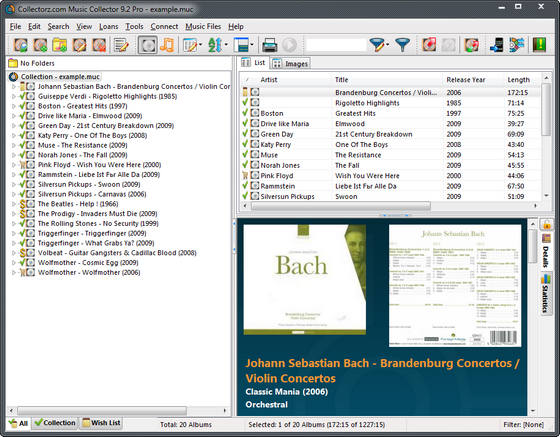Open the View menu
This screenshot has width=560, height=437.
[84, 27]
